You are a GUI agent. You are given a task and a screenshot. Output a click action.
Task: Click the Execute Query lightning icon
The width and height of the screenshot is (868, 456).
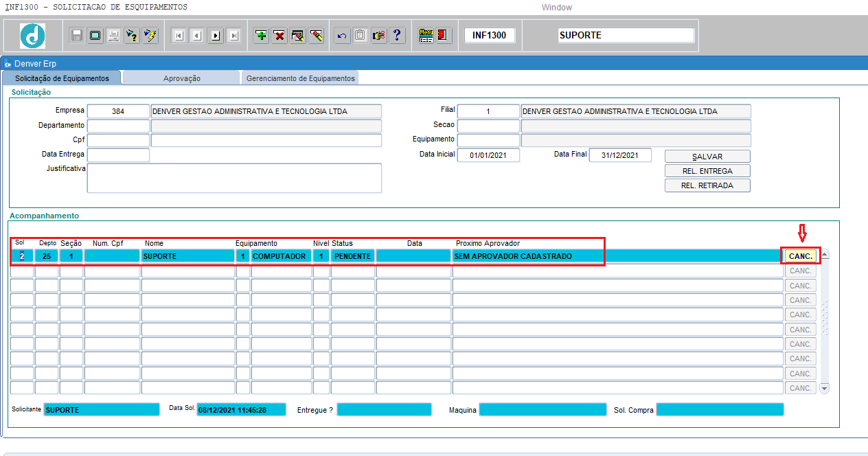coord(150,35)
